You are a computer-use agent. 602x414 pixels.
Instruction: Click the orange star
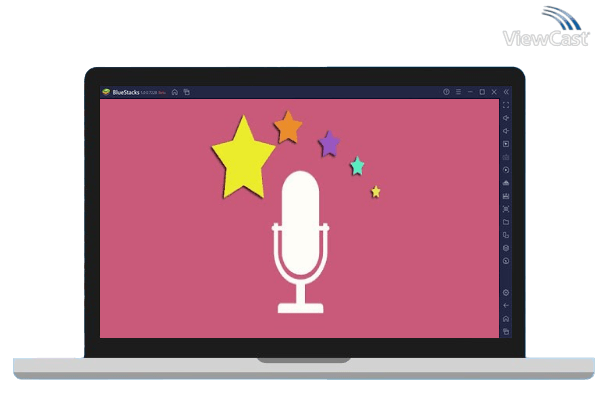click(288, 127)
